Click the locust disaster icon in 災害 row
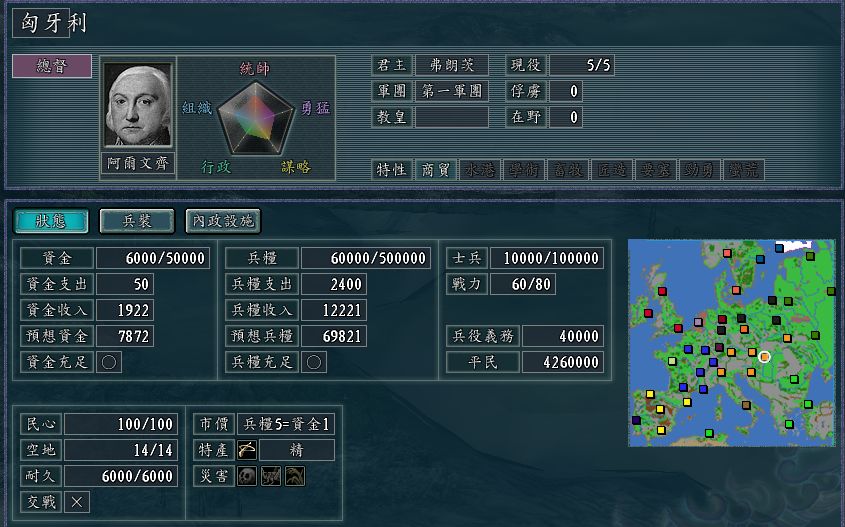845x527 pixels. [271, 476]
